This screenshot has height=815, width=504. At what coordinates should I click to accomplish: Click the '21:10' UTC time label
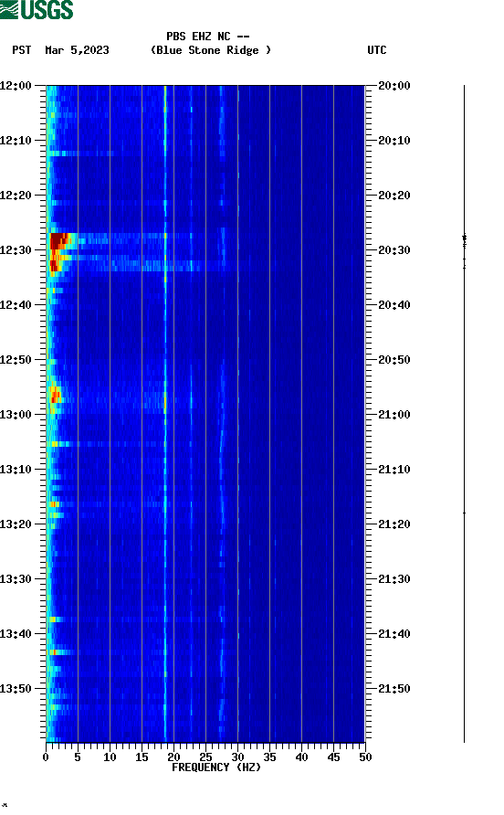394,470
